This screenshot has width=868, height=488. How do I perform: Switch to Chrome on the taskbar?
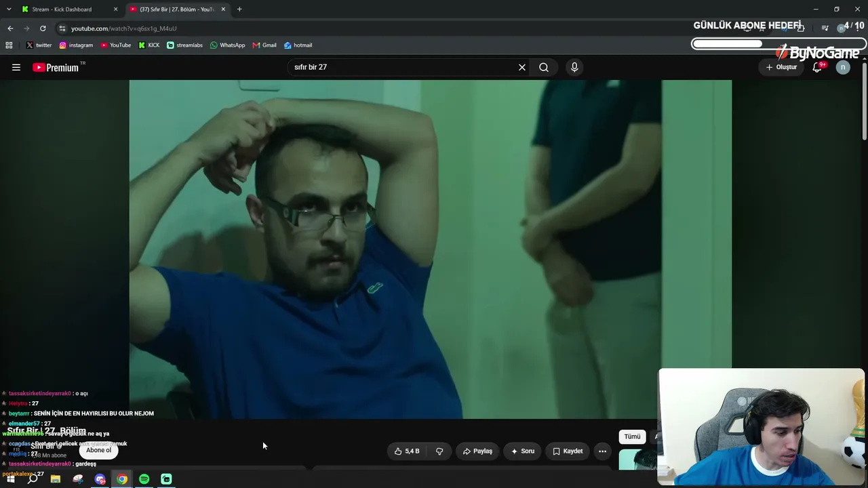tap(122, 479)
